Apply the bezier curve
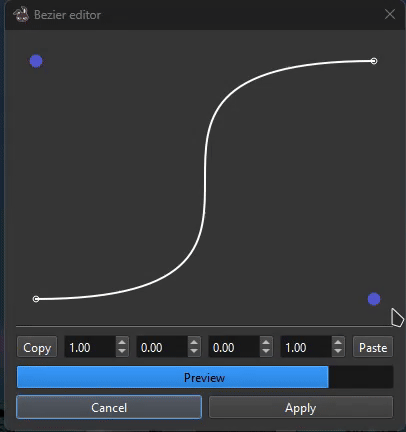The image size is (406, 432). 301,407
